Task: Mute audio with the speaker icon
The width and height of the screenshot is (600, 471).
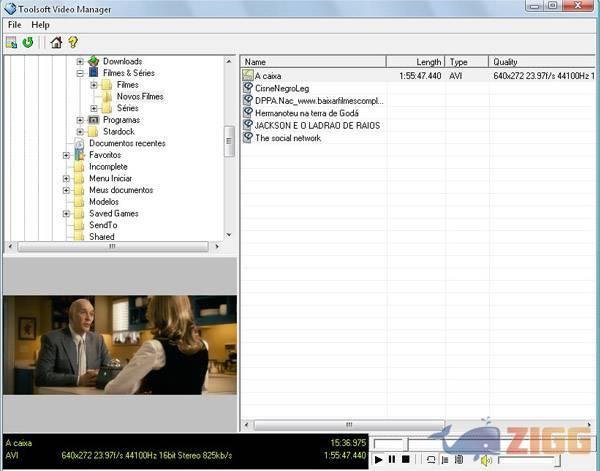Action: tap(485, 460)
